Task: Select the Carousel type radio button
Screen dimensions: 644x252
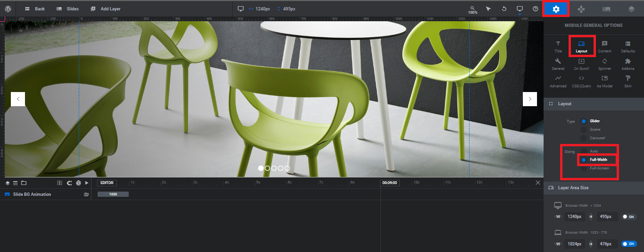Action: point(584,138)
